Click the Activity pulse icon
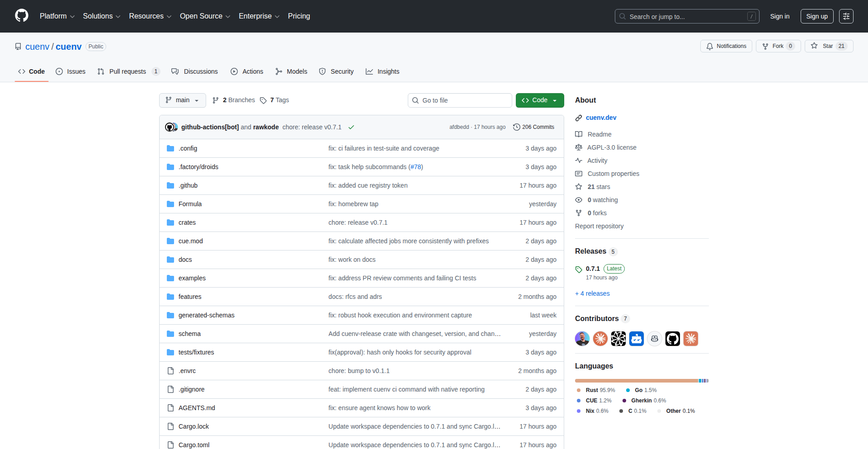The height and width of the screenshot is (449, 868). point(579,161)
